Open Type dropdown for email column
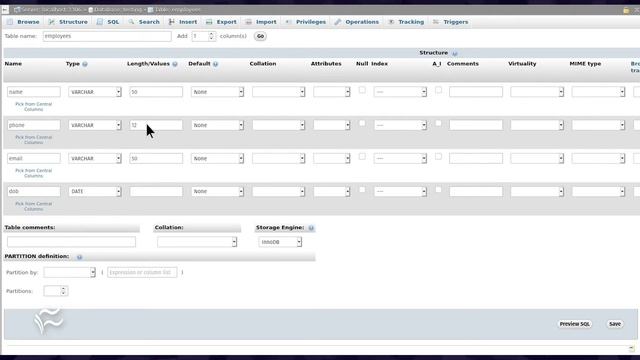Image resolution: width=640 pixels, height=360 pixels. (x=95, y=158)
